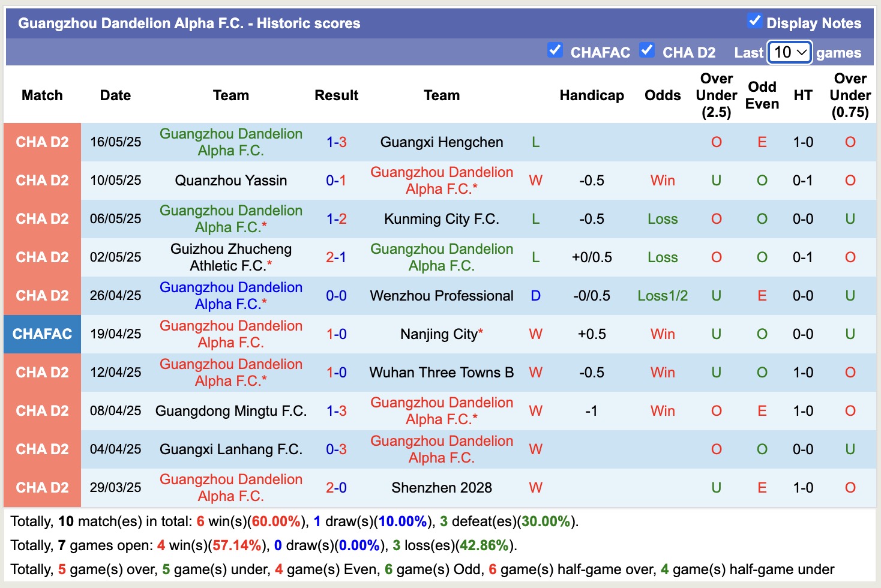Open the last games count dropdown
Screen dimensions: 881x588
789,53
